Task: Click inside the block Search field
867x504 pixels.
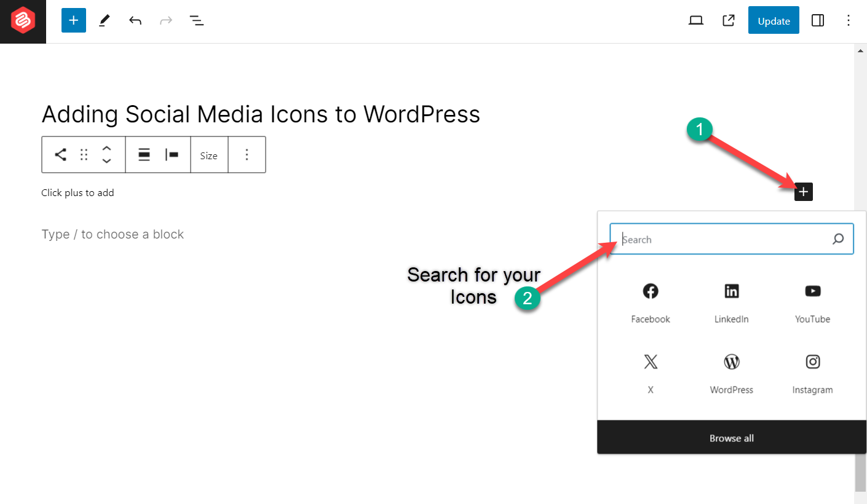Action: click(707, 239)
